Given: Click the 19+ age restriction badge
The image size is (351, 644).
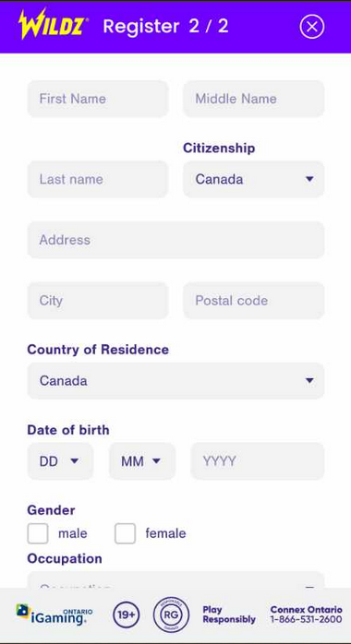Looking at the screenshot, I should point(127,614).
